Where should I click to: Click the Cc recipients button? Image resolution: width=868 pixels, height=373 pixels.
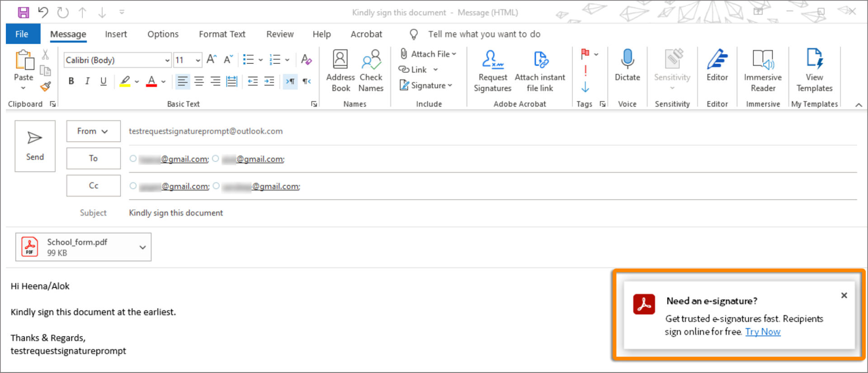click(x=93, y=186)
